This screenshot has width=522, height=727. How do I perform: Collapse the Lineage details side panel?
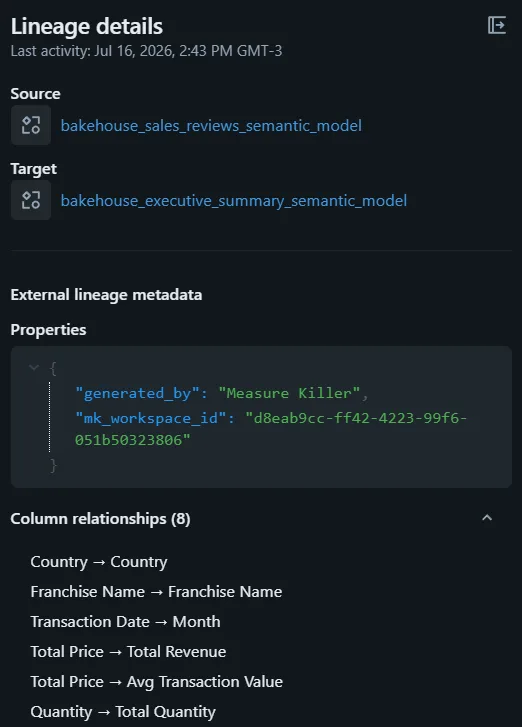pos(497,25)
